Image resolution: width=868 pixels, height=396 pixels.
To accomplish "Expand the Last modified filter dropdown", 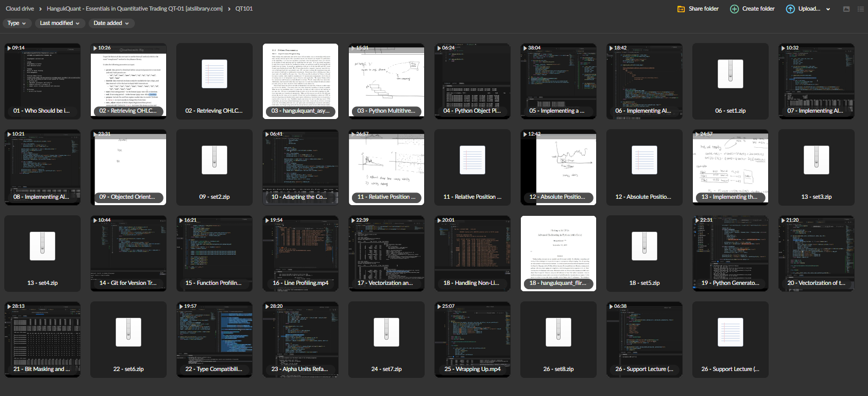I will tap(59, 23).
